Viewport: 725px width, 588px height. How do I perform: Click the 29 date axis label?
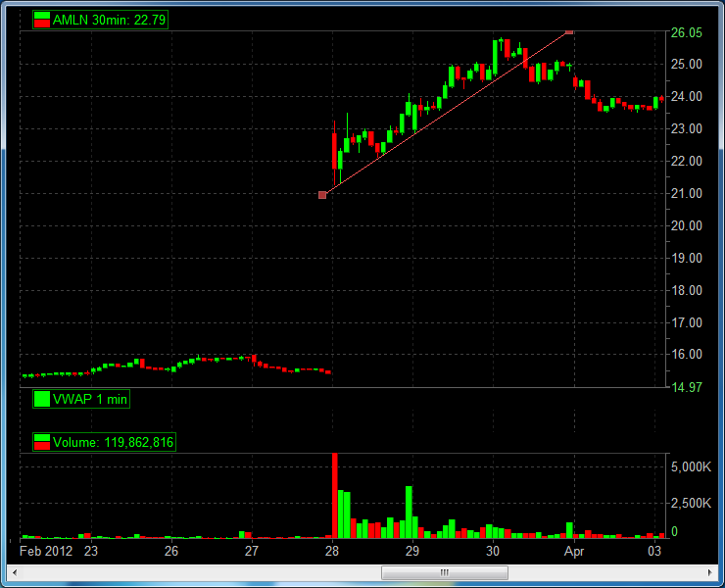[412, 552]
